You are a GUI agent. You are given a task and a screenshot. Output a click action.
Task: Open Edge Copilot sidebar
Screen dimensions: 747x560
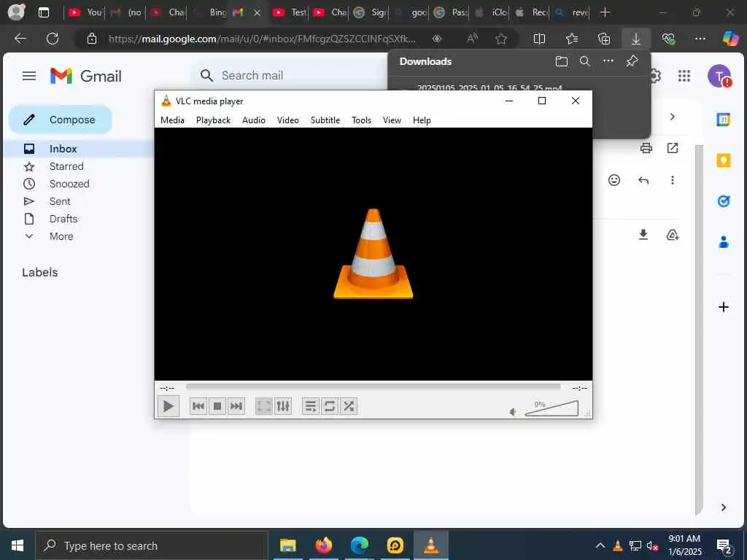coord(730,39)
